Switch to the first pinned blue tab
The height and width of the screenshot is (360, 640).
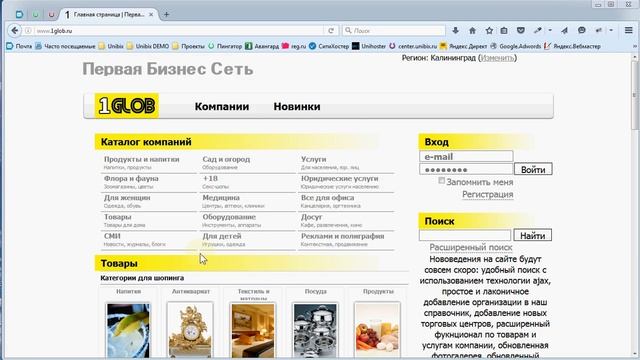pos(19,14)
